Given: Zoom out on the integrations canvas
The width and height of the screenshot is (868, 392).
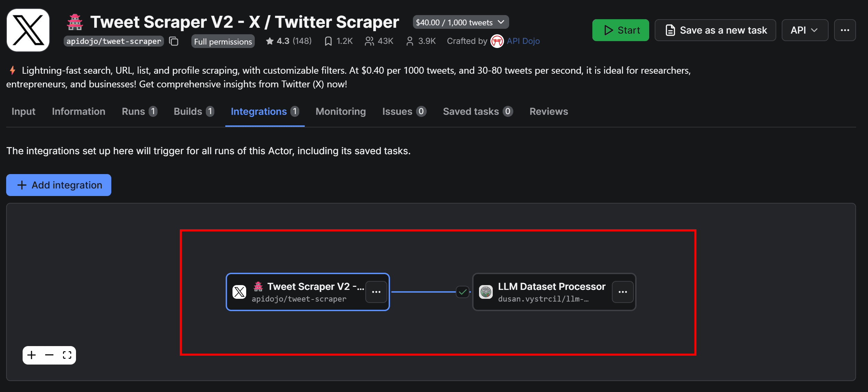Looking at the screenshot, I should [49, 355].
